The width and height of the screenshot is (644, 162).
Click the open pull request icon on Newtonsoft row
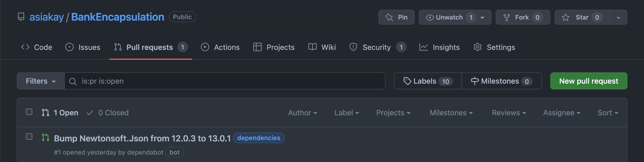click(x=45, y=138)
